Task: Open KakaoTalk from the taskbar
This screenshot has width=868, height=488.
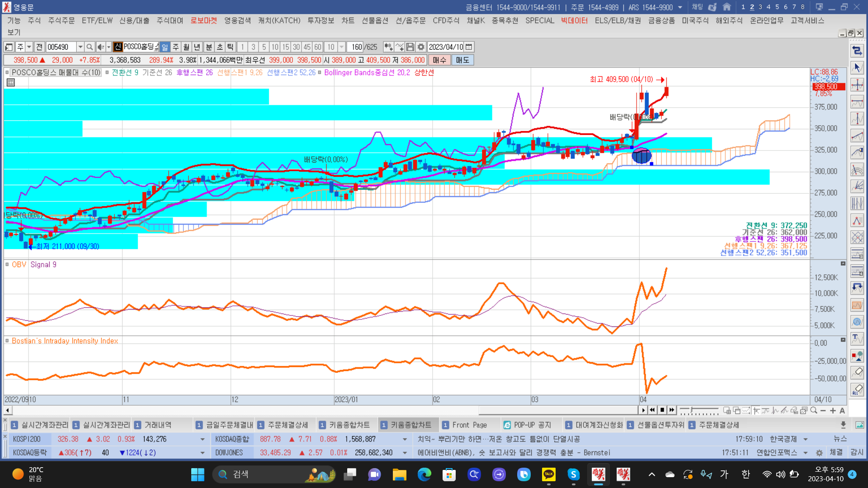Action: click(548, 474)
